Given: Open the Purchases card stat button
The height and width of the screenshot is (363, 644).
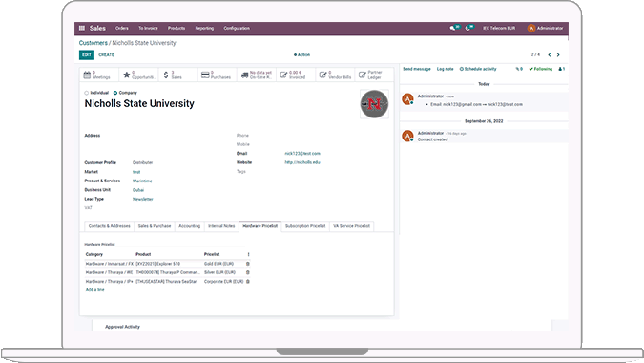Looking at the screenshot, I should pyautogui.click(x=218, y=75).
